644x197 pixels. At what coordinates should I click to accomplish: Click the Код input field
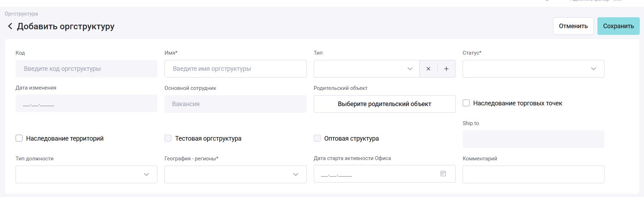[x=86, y=69]
